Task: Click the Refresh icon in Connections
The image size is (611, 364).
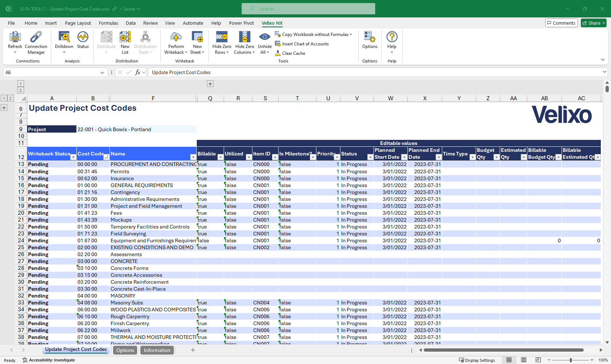Action: click(x=15, y=37)
